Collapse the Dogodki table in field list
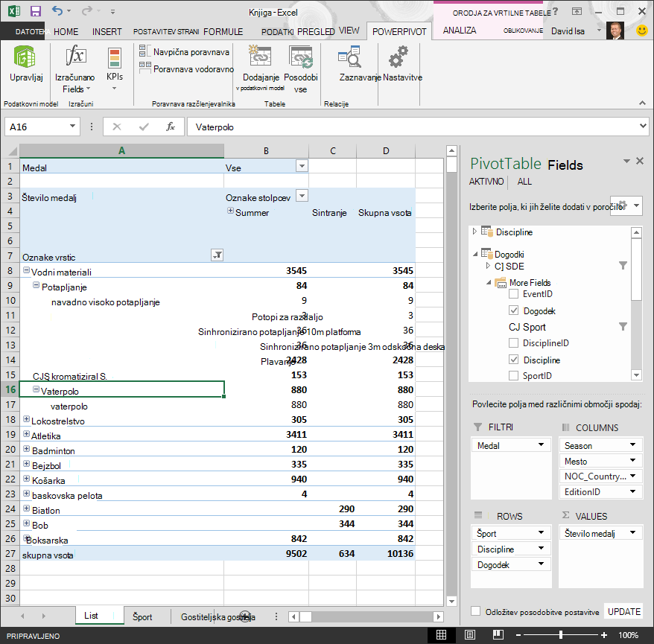The width and height of the screenshot is (654, 644). pyautogui.click(x=475, y=254)
